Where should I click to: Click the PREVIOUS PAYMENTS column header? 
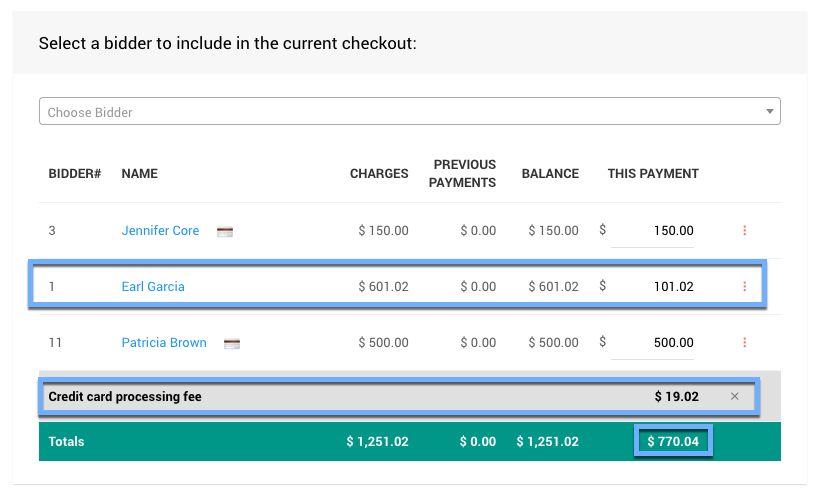[464, 174]
